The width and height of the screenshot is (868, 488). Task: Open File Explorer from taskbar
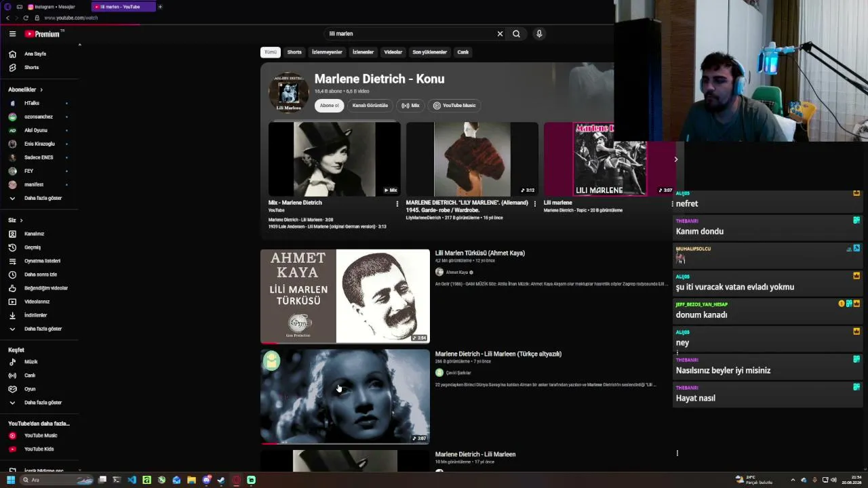click(191, 480)
